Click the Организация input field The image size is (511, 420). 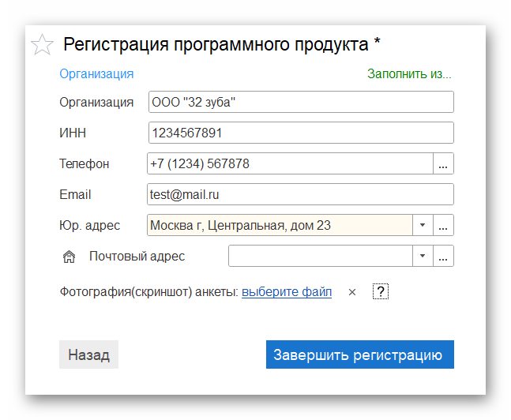click(x=301, y=102)
